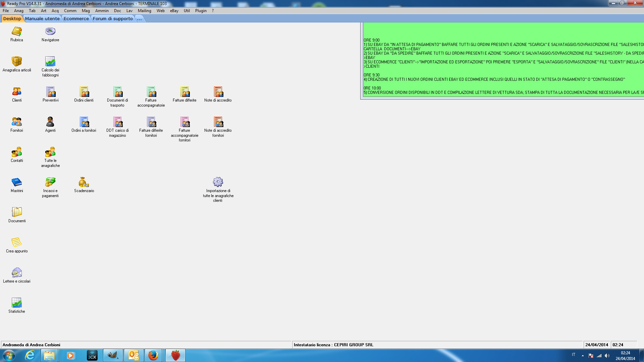644x362 pixels.
Task: Open Ordini clienti icon
Action: point(84,92)
